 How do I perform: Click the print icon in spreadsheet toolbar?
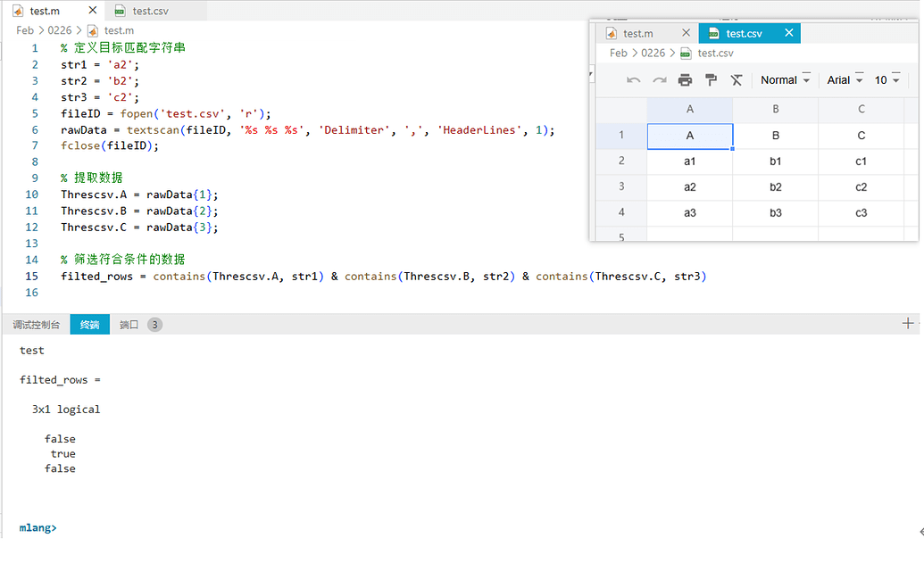pyautogui.click(x=685, y=80)
